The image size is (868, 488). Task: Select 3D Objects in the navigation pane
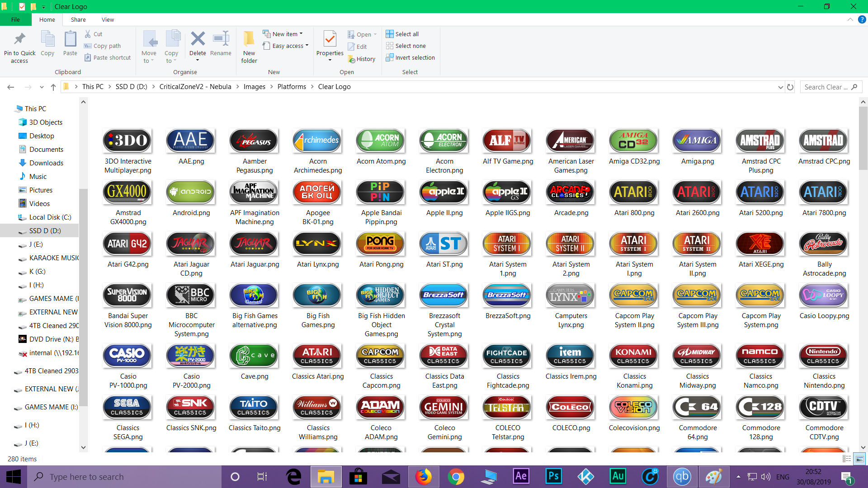pyautogui.click(x=46, y=122)
